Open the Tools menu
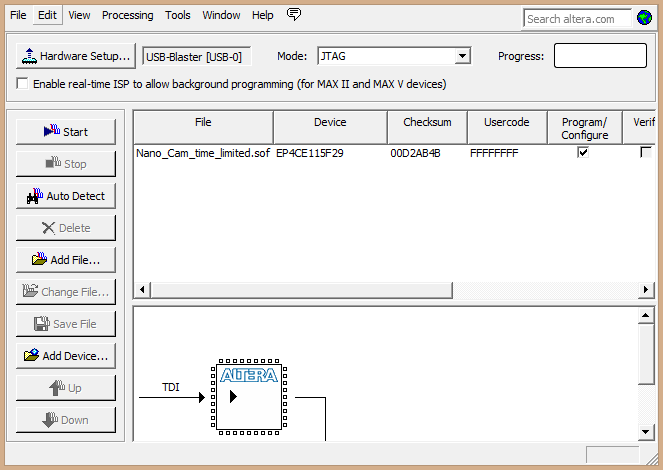 (178, 15)
